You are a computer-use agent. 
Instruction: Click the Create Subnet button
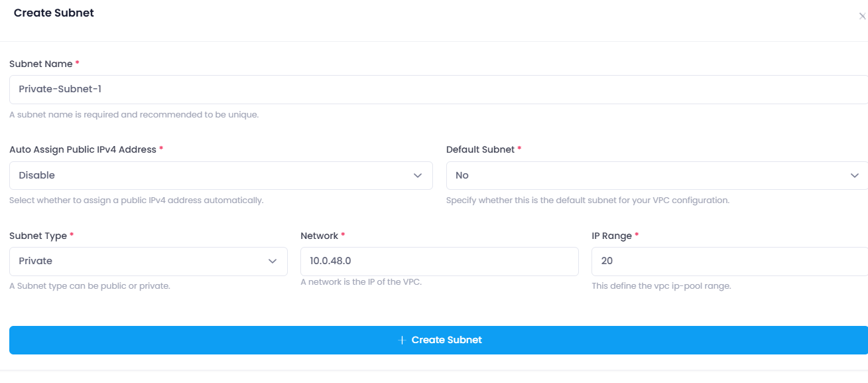coord(438,340)
